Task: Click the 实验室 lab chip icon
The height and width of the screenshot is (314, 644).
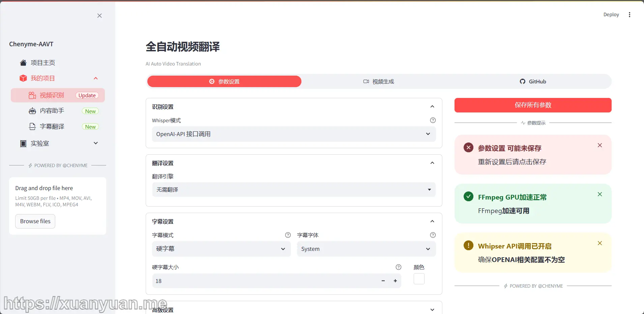Action: pos(23,143)
